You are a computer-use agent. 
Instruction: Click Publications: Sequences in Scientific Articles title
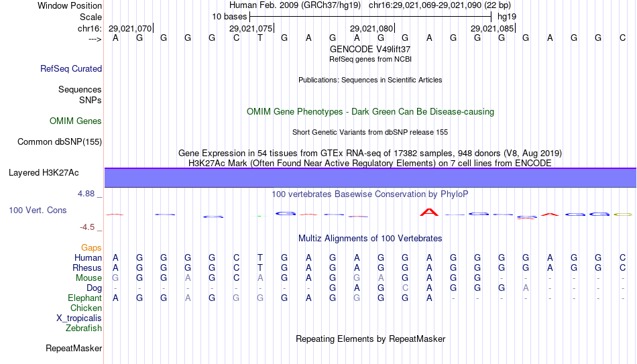click(x=370, y=80)
